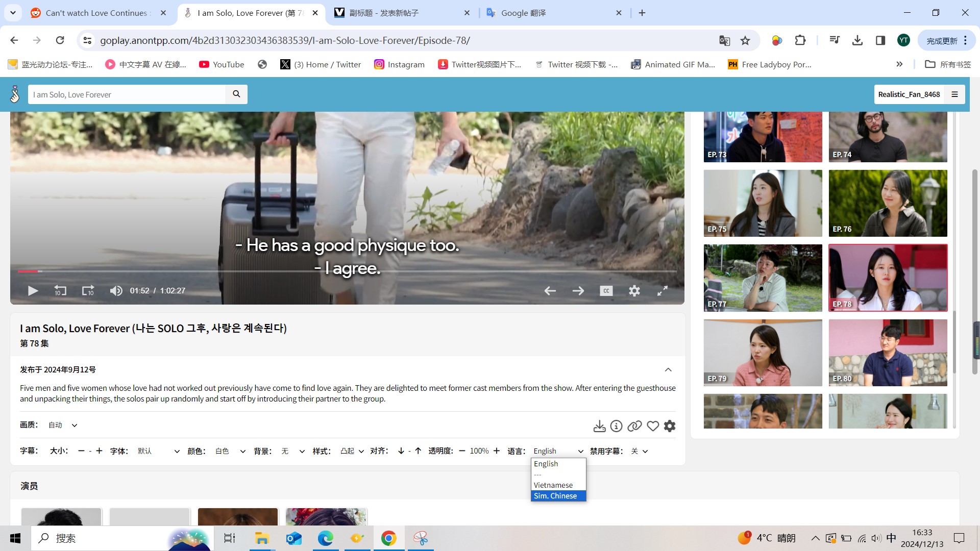Add the show to favorites with the heart icon

pyautogui.click(x=652, y=426)
